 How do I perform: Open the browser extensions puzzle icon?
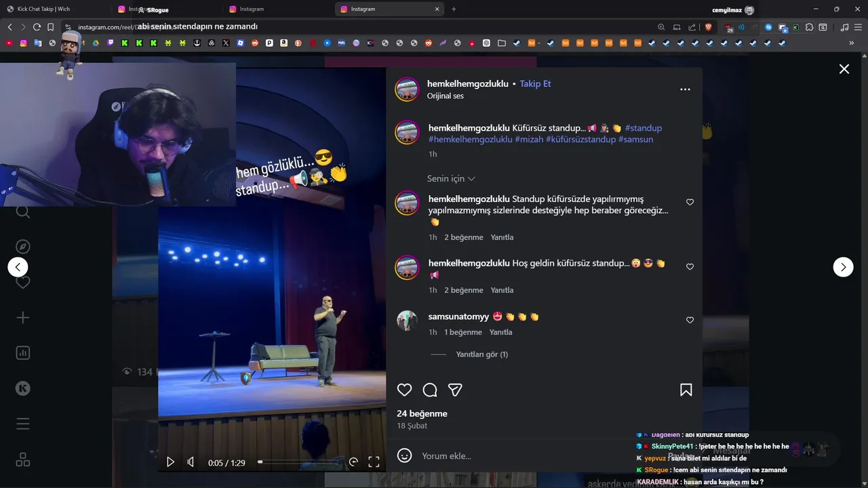tap(809, 27)
